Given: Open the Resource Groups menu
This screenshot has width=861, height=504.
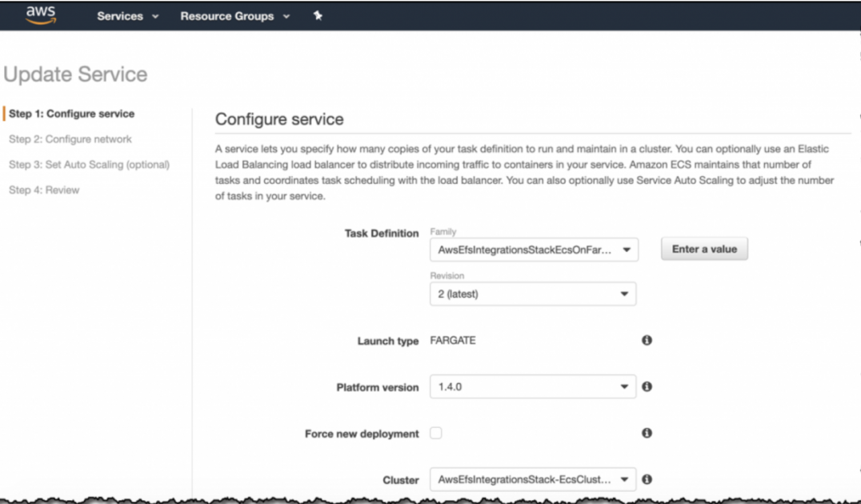Looking at the screenshot, I should coord(235,16).
